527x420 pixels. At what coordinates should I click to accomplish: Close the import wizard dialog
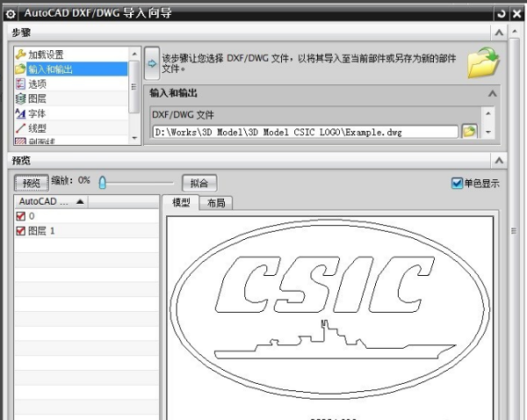click(x=517, y=14)
